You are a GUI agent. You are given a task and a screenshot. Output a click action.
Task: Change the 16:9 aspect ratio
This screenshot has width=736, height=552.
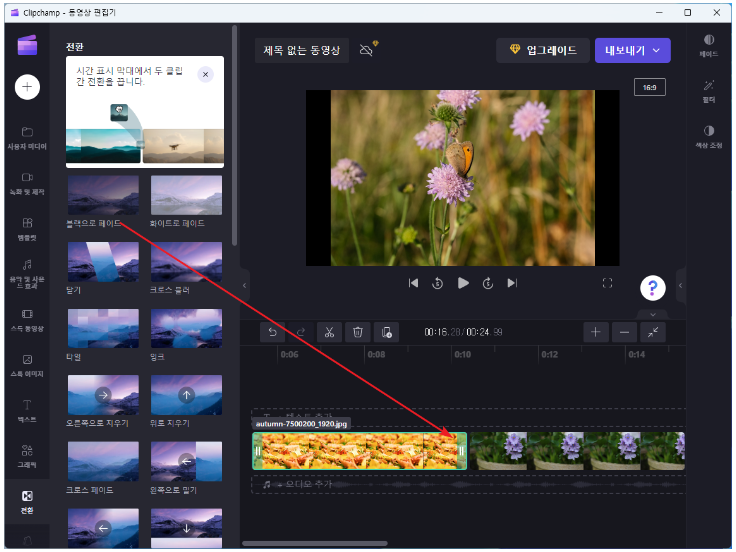[650, 87]
